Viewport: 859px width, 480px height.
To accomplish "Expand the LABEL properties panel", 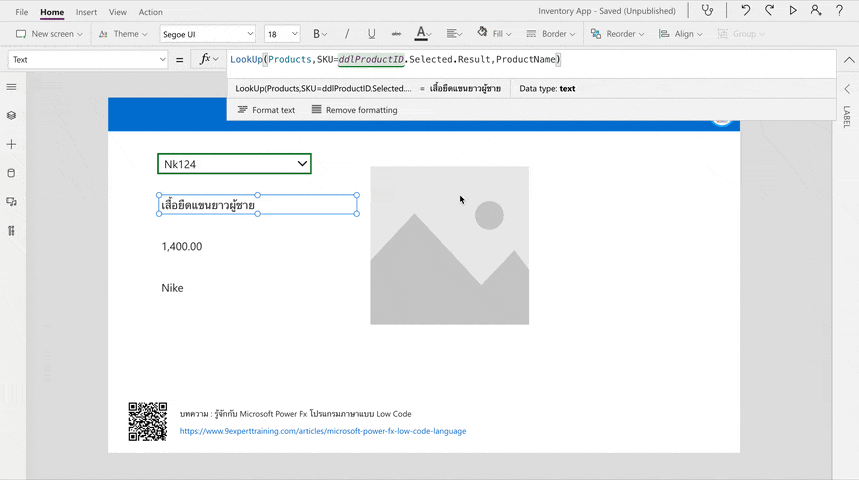I will [x=847, y=89].
